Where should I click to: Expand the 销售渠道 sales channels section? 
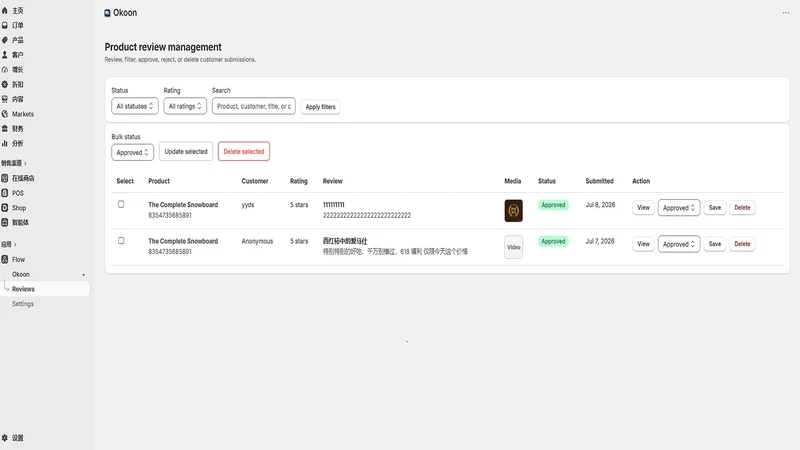pos(13,163)
